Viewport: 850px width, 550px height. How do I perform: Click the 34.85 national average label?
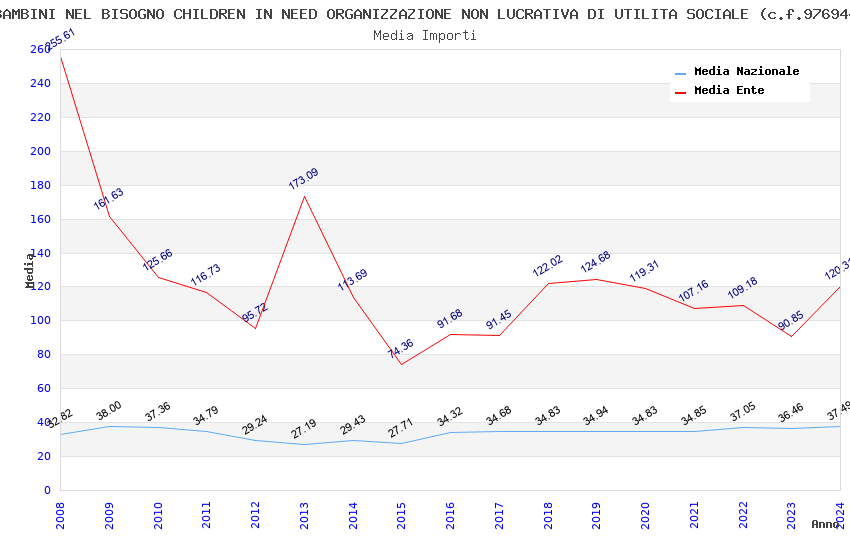pos(693,416)
